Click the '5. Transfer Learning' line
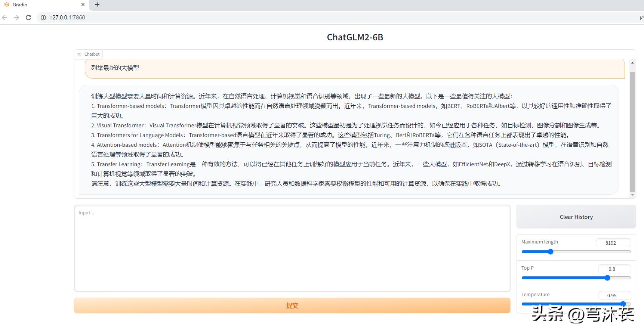644x332 pixels. coord(351,169)
